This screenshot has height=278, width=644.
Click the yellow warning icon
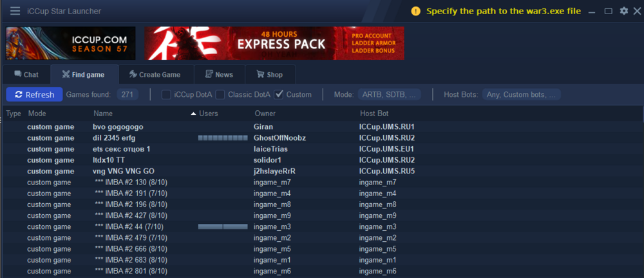(415, 11)
